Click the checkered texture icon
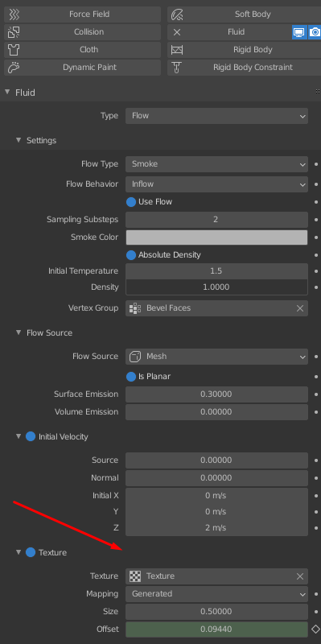Image resolution: width=321 pixels, height=644 pixels. point(135,576)
